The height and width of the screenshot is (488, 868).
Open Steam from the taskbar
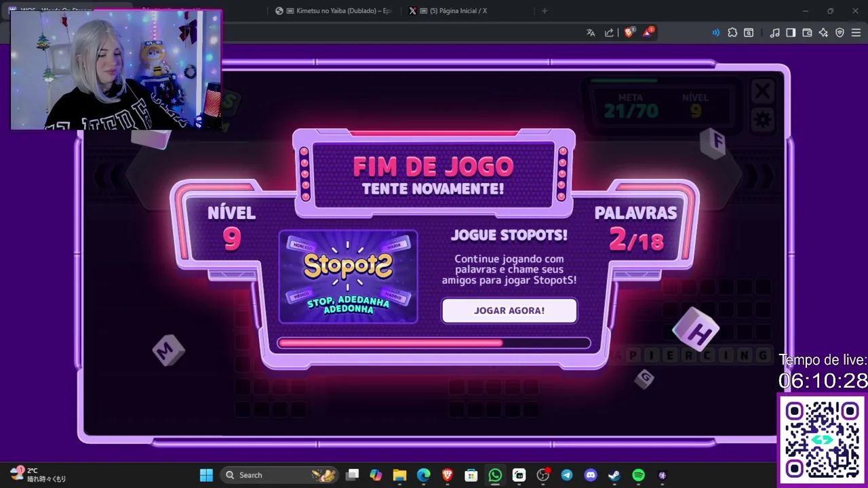pyautogui.click(x=614, y=475)
